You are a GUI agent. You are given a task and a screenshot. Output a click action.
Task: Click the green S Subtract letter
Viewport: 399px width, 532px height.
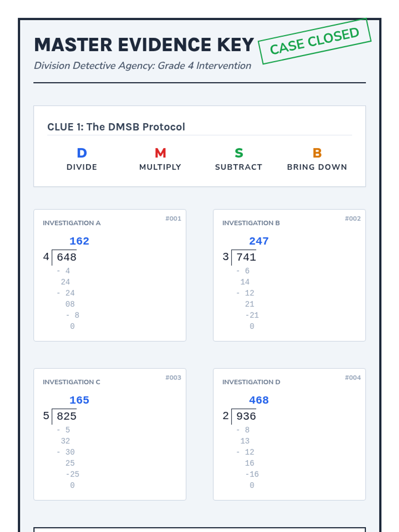point(239,153)
